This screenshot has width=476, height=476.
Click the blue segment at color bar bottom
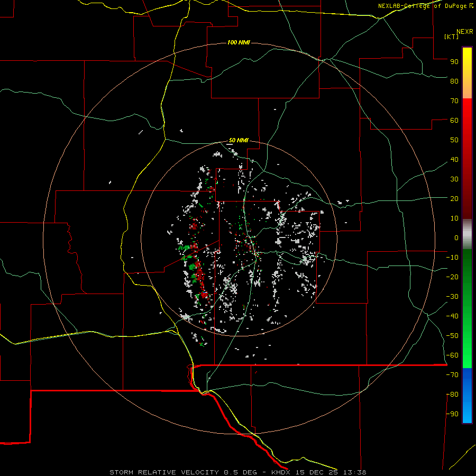coord(467,396)
